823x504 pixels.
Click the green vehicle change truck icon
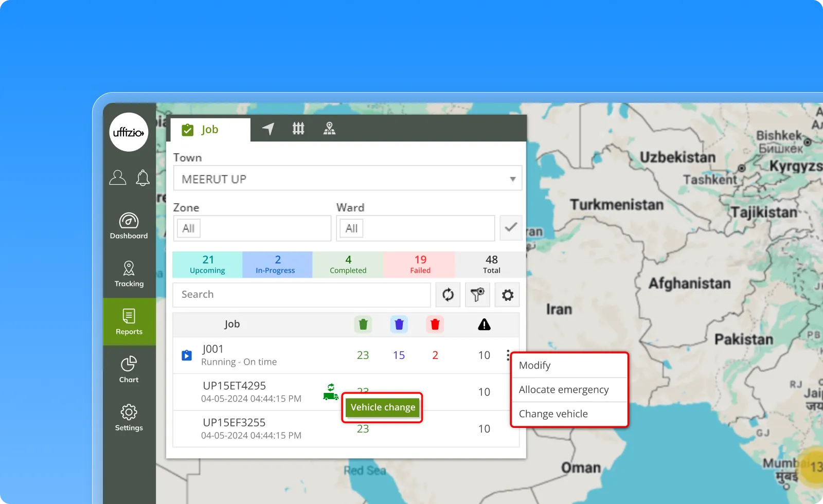click(x=330, y=392)
